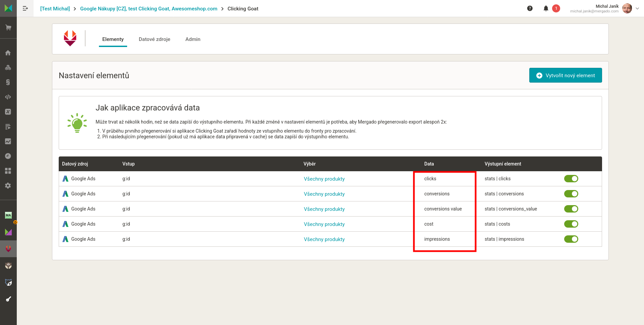Open the raccoon app icon in sidebar
This screenshot has height=325, width=644.
pos(8,282)
